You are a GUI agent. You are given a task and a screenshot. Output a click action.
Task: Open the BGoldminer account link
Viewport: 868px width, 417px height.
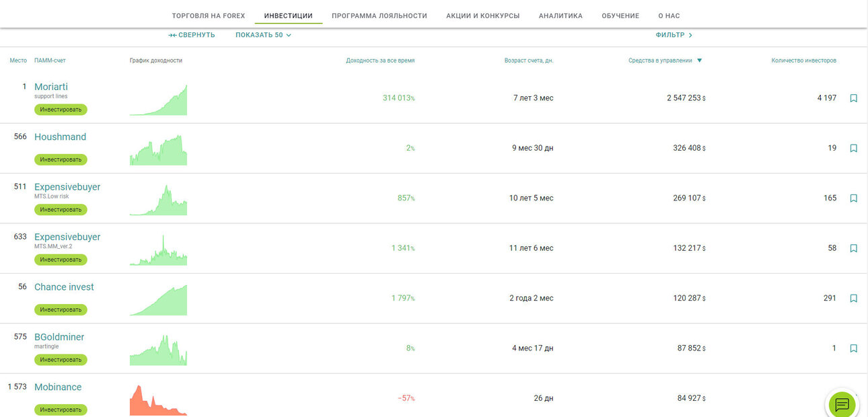point(59,337)
